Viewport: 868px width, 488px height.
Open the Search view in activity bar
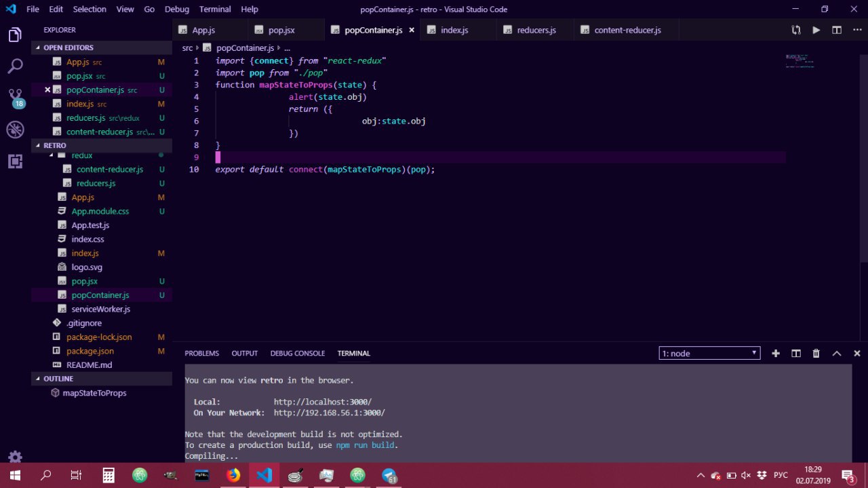tap(15, 67)
